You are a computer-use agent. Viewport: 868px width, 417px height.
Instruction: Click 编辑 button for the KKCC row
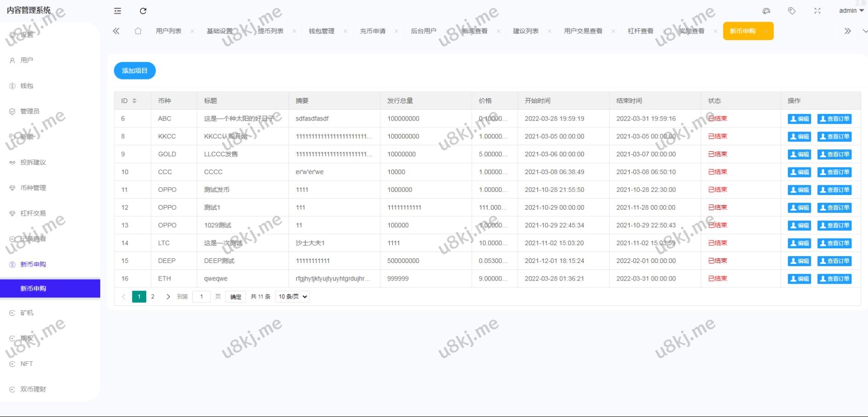click(799, 137)
